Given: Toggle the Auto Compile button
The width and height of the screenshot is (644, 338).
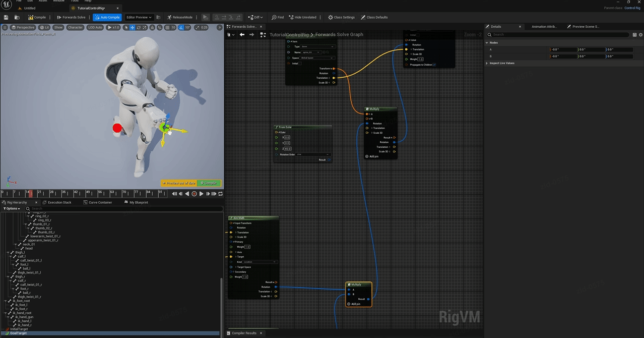Looking at the screenshot, I should point(107,17).
